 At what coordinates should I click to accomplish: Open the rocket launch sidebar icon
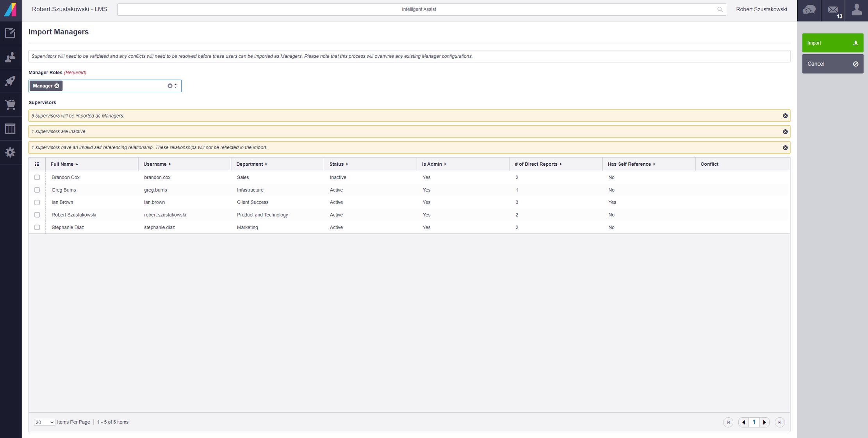coord(11,81)
